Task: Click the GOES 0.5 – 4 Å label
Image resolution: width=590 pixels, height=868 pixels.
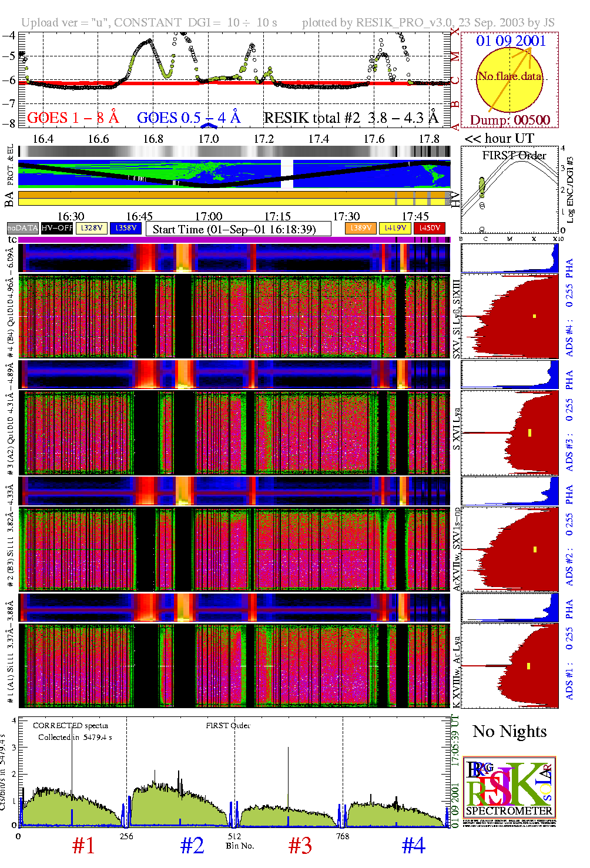Action: tap(189, 118)
